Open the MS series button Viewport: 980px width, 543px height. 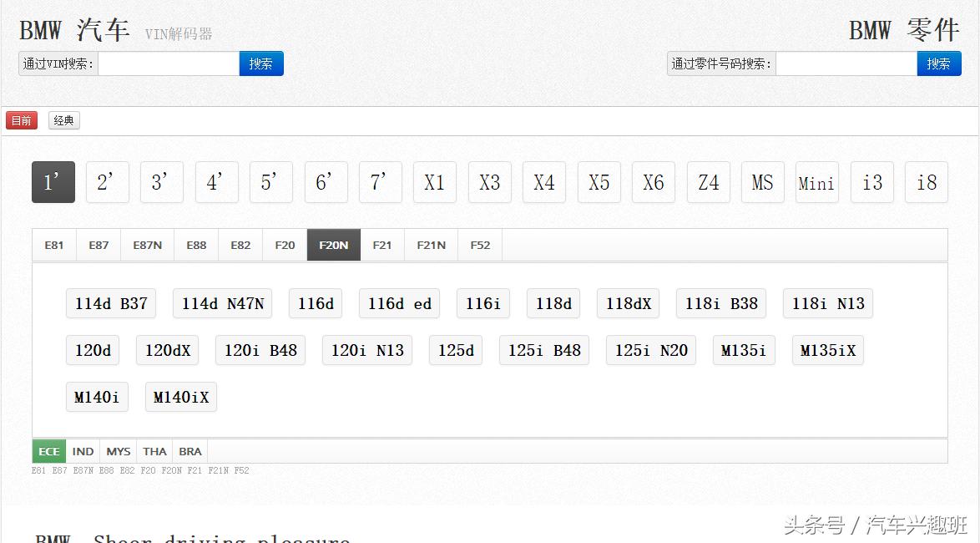(763, 182)
